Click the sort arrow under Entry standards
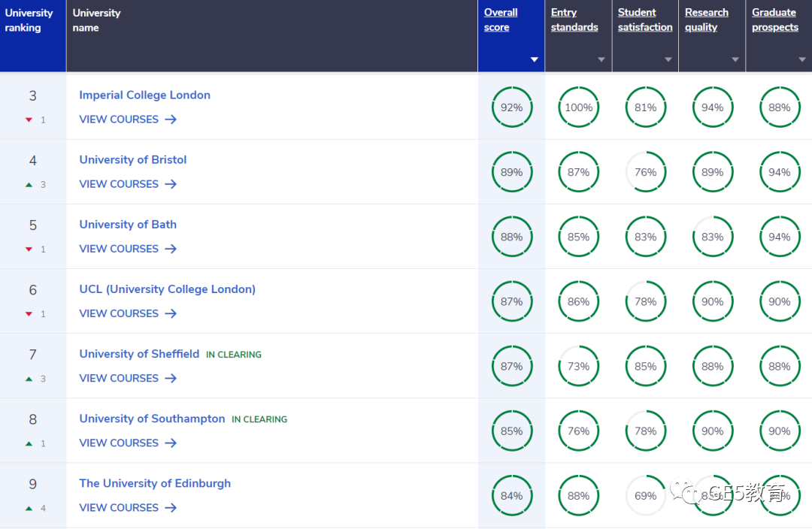 [x=601, y=59]
